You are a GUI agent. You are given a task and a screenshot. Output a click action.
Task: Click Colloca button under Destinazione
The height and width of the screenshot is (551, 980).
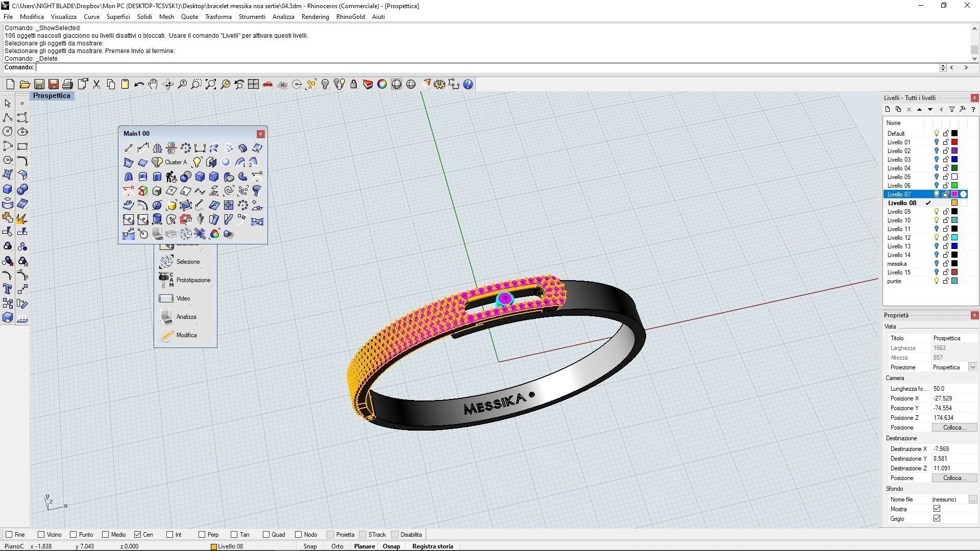pos(954,478)
